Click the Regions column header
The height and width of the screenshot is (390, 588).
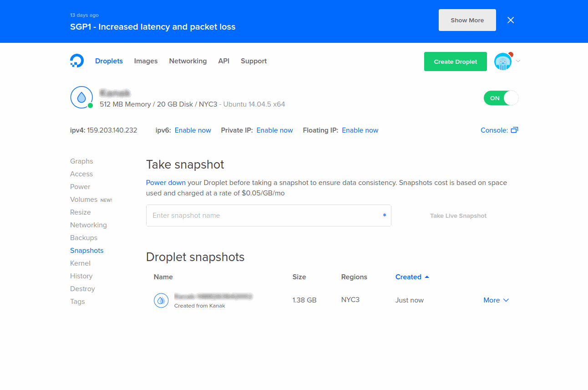(354, 277)
